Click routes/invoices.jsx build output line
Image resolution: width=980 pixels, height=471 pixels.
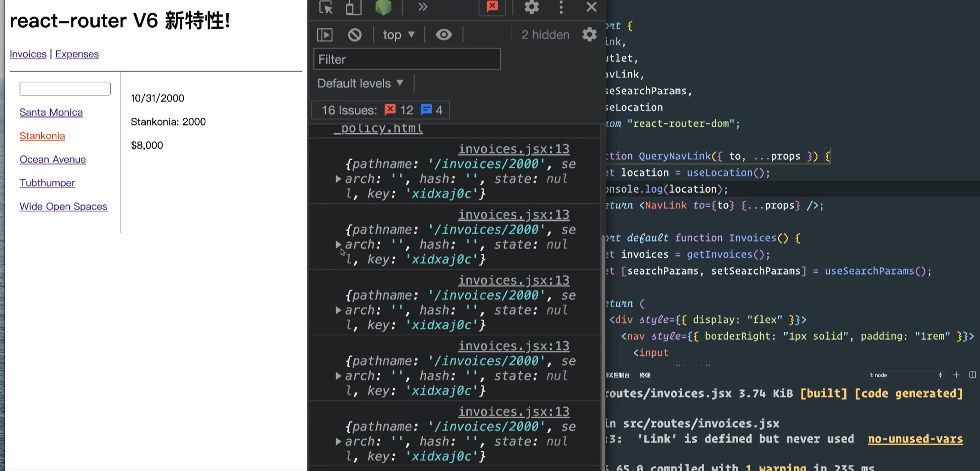tap(784, 394)
